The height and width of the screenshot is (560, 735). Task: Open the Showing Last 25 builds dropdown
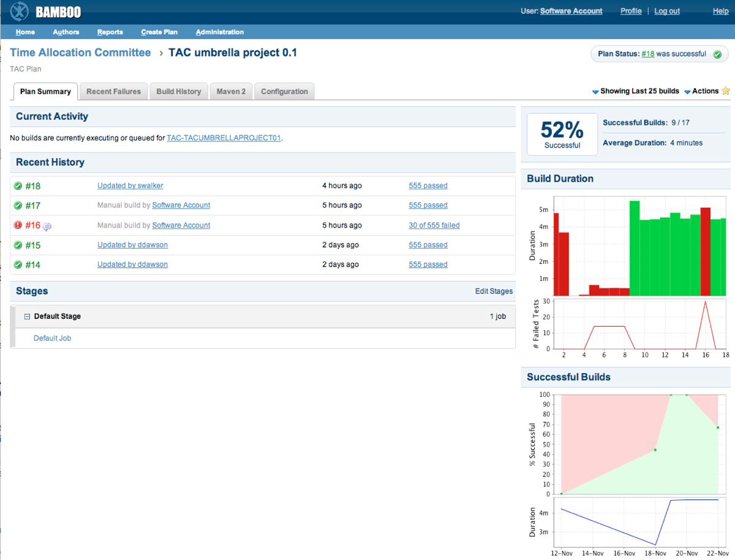(636, 91)
